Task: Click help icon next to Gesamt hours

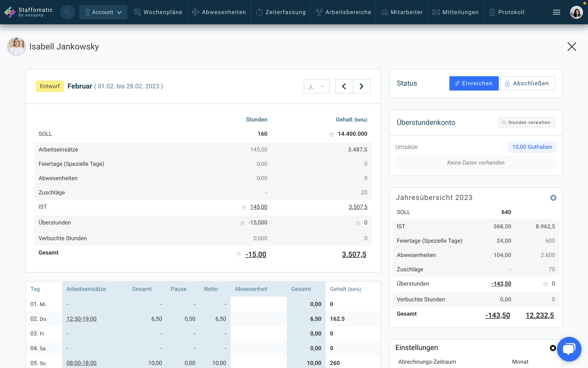Action: [239, 254]
